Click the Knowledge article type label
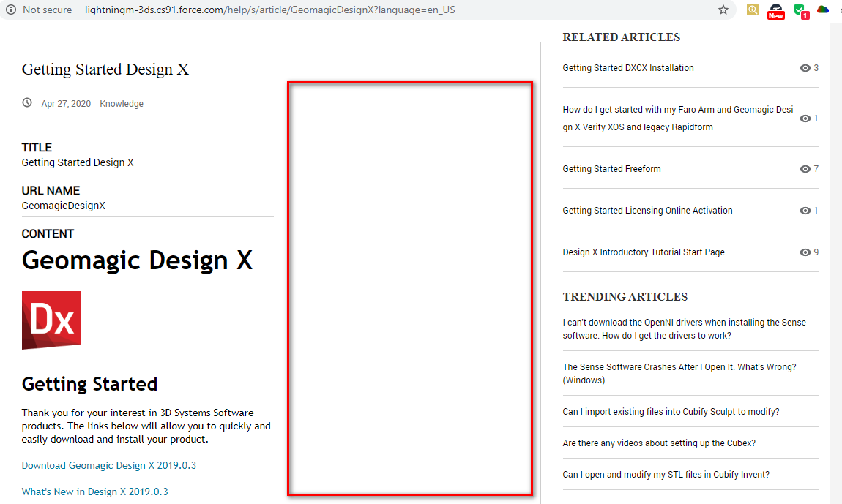 [x=122, y=104]
